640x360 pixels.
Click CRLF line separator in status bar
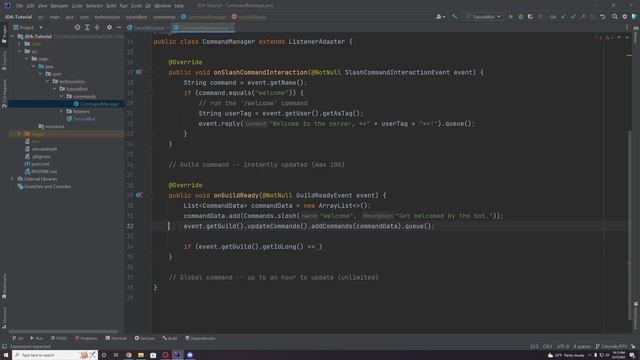coord(547,347)
